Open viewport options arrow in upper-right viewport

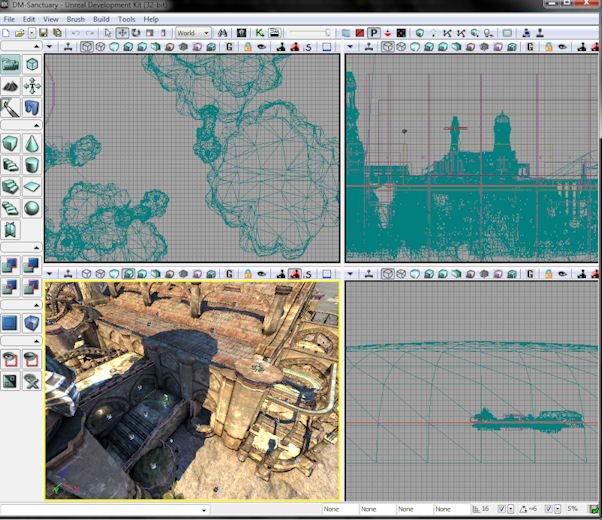coord(350,47)
